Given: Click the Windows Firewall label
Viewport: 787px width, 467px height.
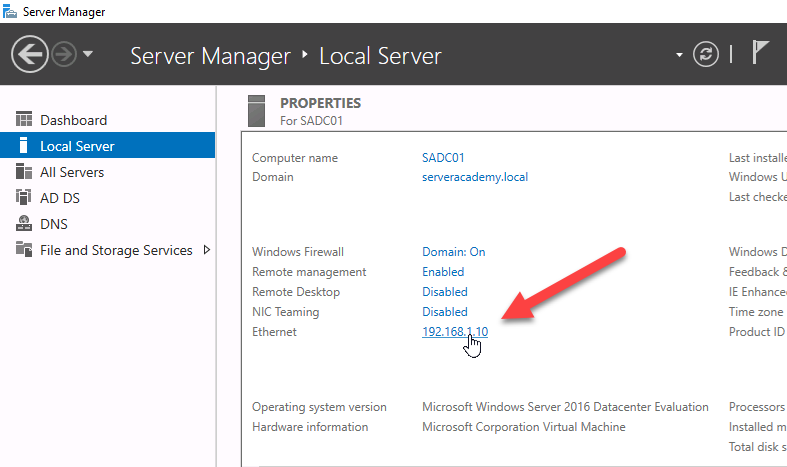Looking at the screenshot, I should click(x=298, y=252).
